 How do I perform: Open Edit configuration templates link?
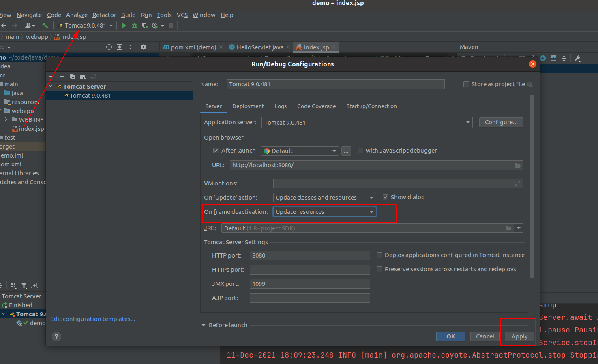point(93,319)
